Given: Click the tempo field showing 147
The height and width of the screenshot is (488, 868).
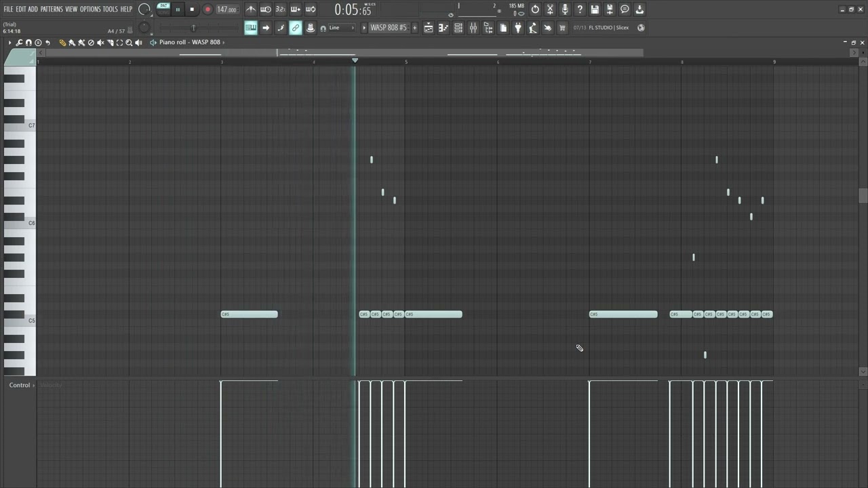Looking at the screenshot, I should [227, 9].
